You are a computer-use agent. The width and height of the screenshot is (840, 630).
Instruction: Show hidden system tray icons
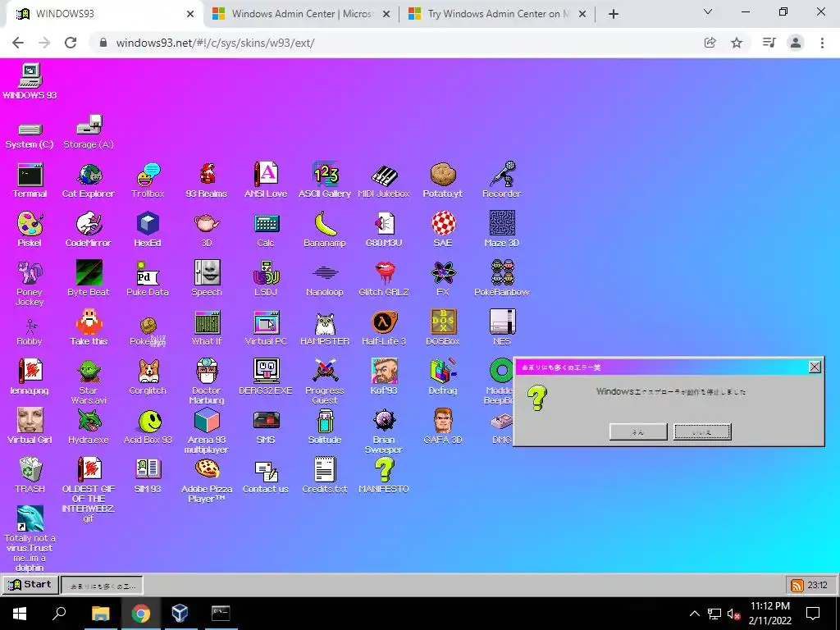pos(694,614)
